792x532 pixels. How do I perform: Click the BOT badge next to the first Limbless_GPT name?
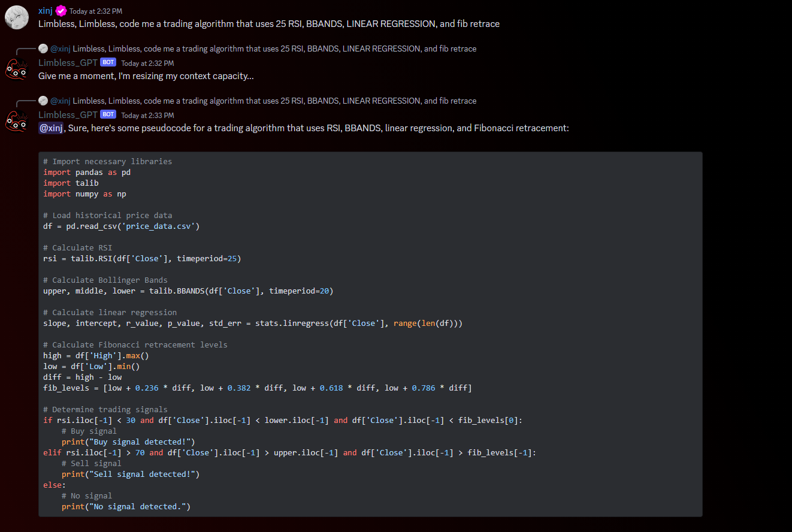tap(108, 62)
